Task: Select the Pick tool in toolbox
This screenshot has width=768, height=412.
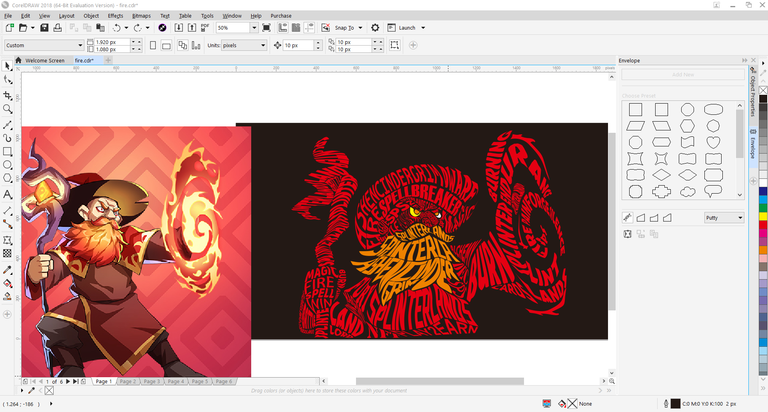Action: pos(7,66)
